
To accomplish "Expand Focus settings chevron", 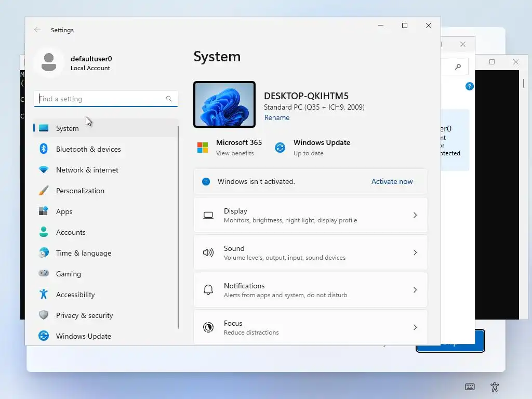I will [x=415, y=327].
